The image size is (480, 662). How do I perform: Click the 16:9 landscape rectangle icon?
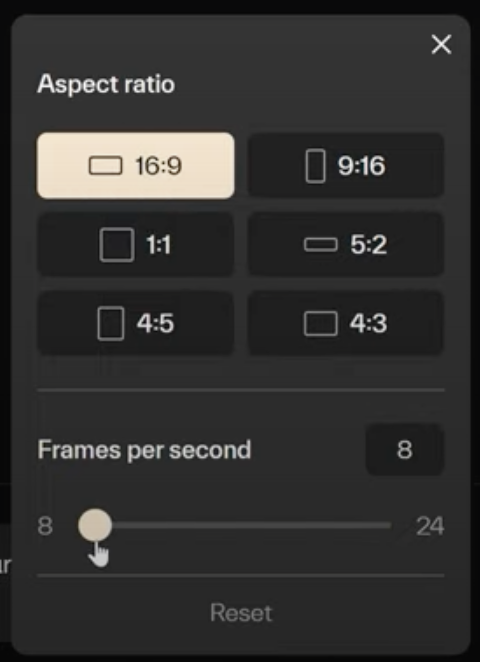point(105,166)
